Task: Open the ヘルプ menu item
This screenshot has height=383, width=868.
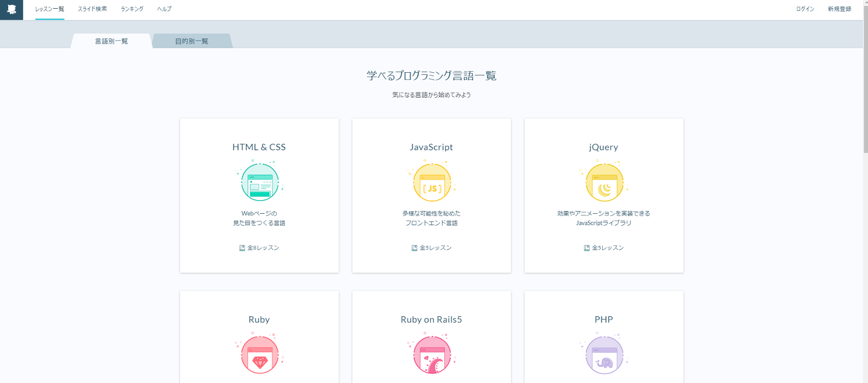Action: point(164,9)
